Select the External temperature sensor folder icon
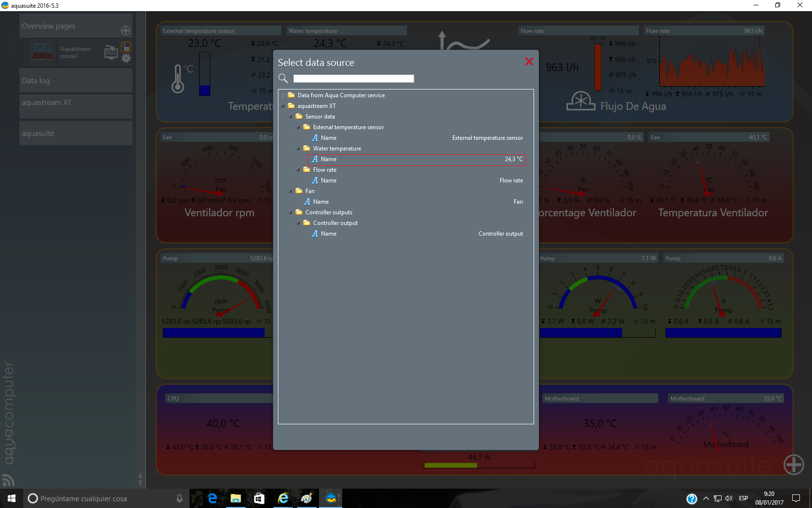 (306, 127)
